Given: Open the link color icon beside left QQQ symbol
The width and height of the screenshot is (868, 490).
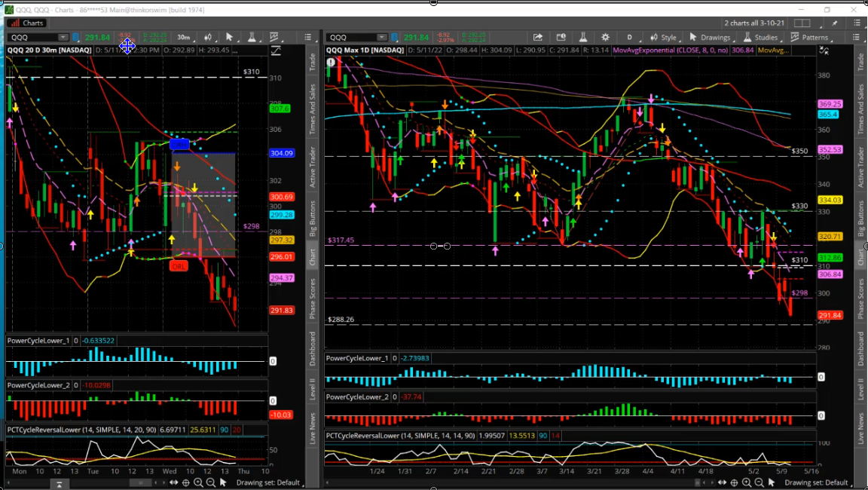Looking at the screenshot, I should tap(76, 38).
